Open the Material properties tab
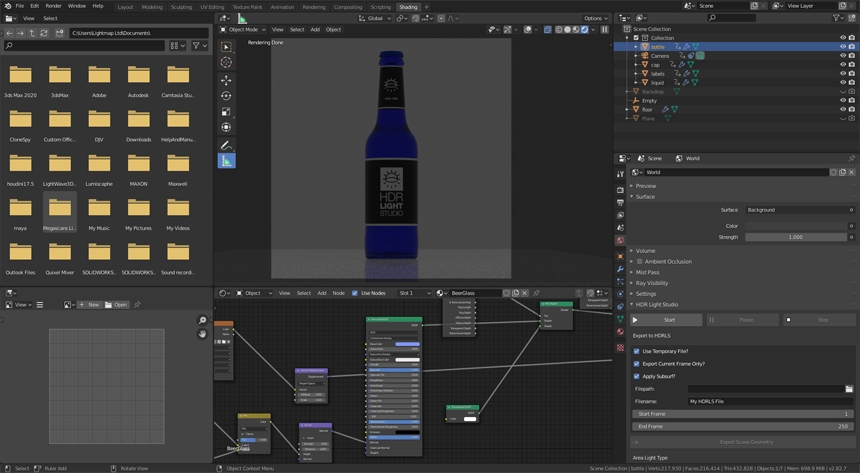The height and width of the screenshot is (473, 860). point(620,331)
